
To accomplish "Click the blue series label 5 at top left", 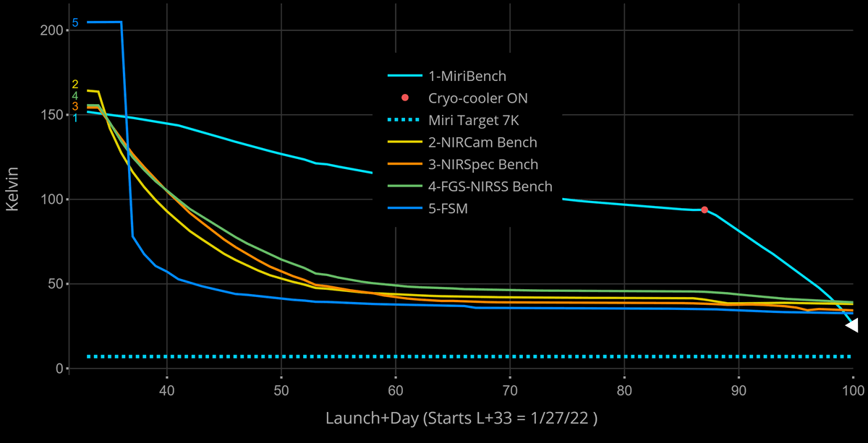I will tap(75, 23).
